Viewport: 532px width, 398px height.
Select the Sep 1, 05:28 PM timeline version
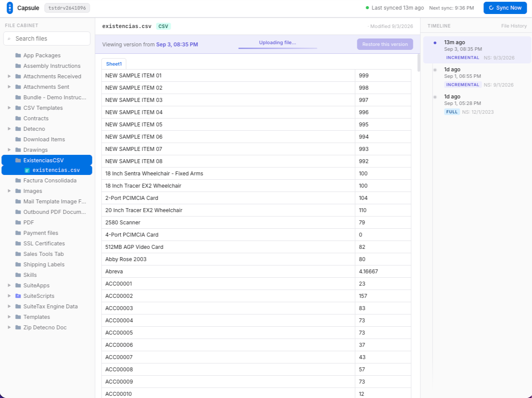(x=477, y=105)
